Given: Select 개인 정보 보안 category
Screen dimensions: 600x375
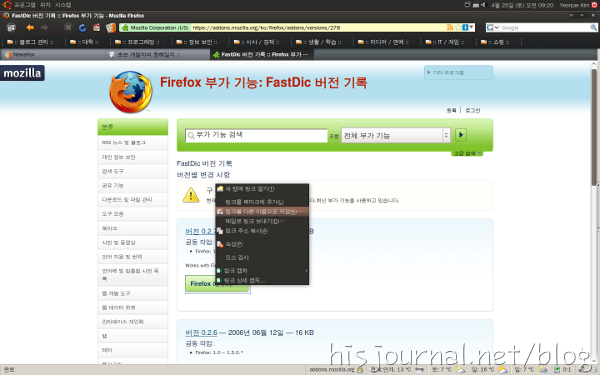Looking at the screenshot, I should coord(132,157).
